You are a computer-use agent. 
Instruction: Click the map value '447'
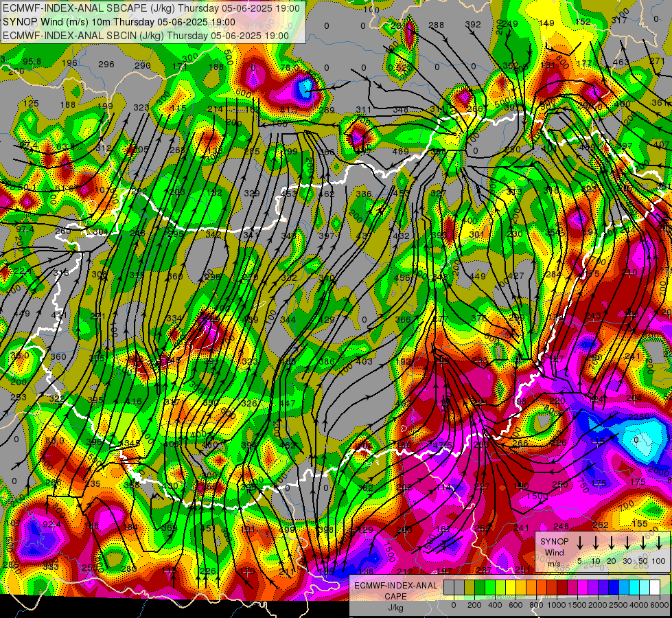(x=287, y=403)
